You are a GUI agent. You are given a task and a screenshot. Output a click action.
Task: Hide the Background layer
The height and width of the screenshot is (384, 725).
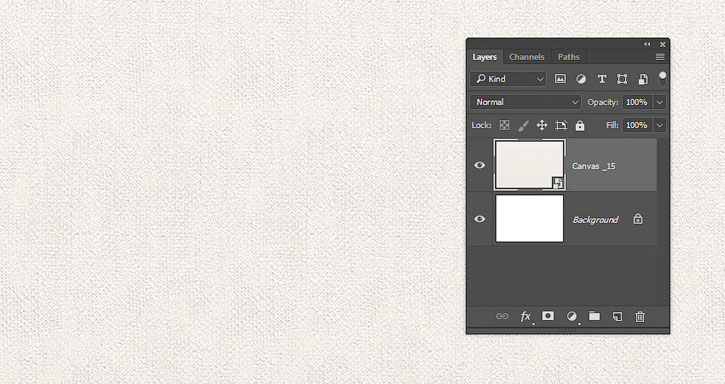[x=479, y=219]
